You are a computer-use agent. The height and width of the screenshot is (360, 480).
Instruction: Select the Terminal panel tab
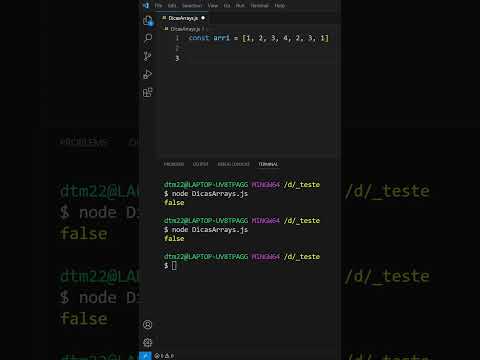tap(268, 164)
